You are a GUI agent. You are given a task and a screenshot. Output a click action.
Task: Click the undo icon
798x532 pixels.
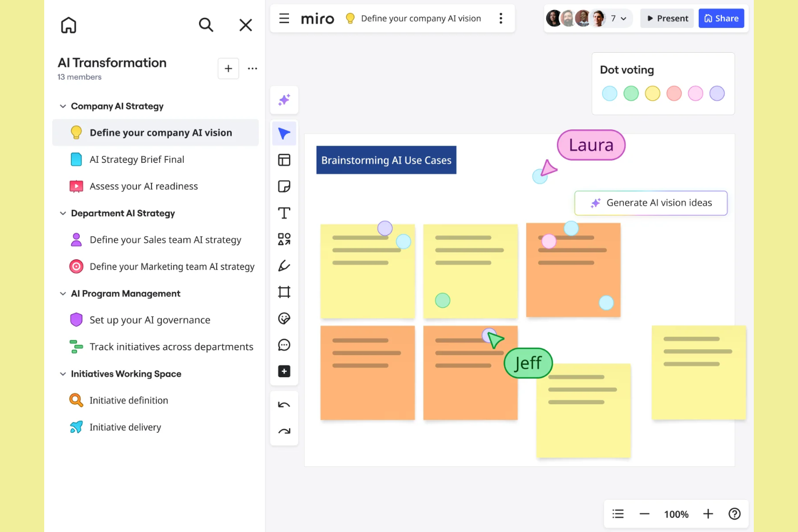coord(284,404)
